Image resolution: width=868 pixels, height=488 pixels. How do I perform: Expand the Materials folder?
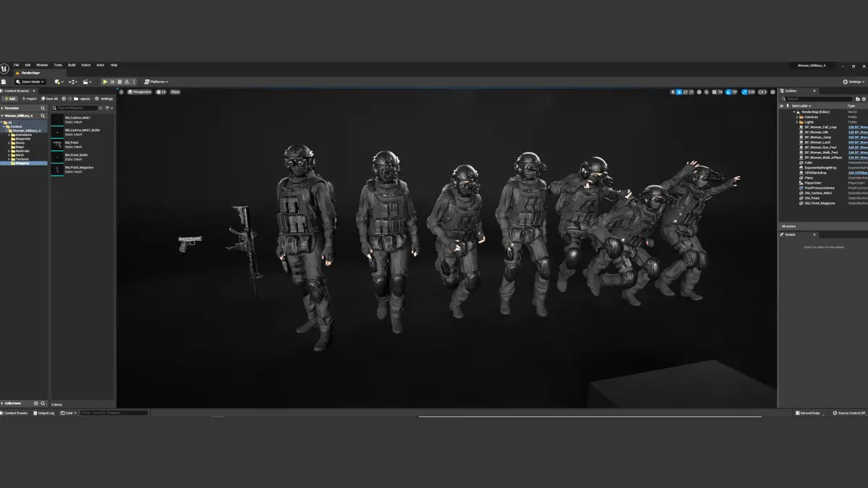(x=9, y=151)
